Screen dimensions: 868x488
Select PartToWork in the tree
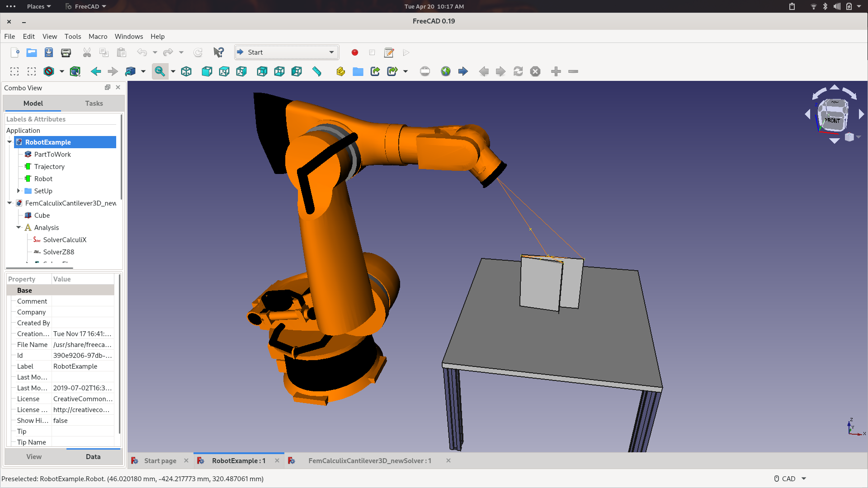pyautogui.click(x=52, y=154)
